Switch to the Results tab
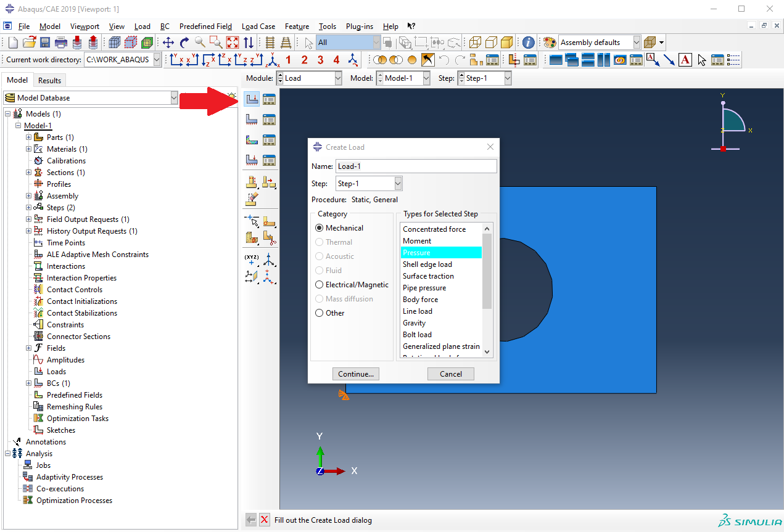The width and height of the screenshot is (784, 532). coord(49,80)
